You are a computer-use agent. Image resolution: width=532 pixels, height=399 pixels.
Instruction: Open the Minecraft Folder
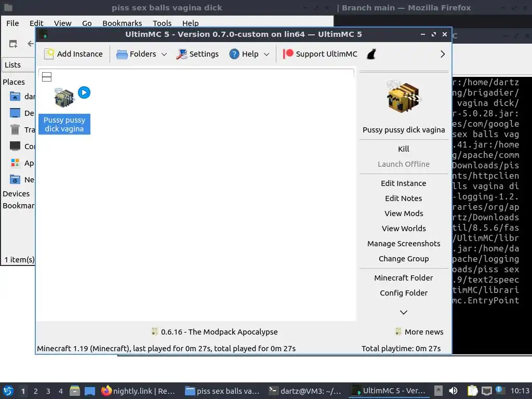coord(403,278)
